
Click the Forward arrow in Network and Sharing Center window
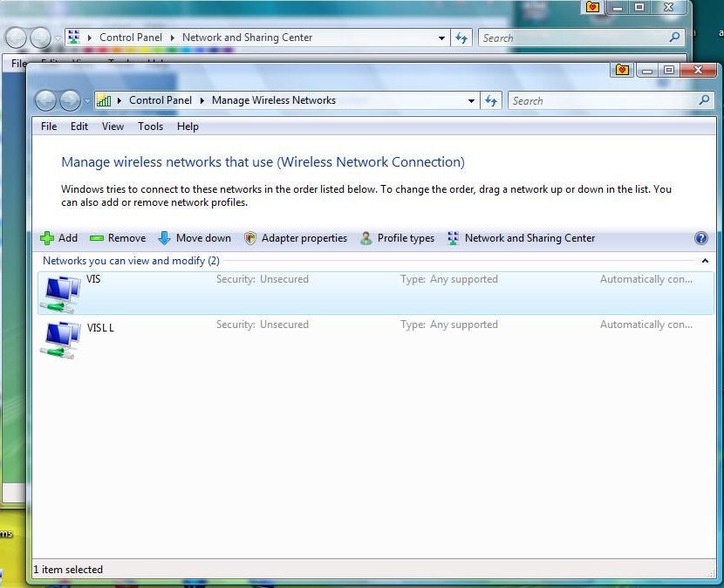[x=41, y=38]
